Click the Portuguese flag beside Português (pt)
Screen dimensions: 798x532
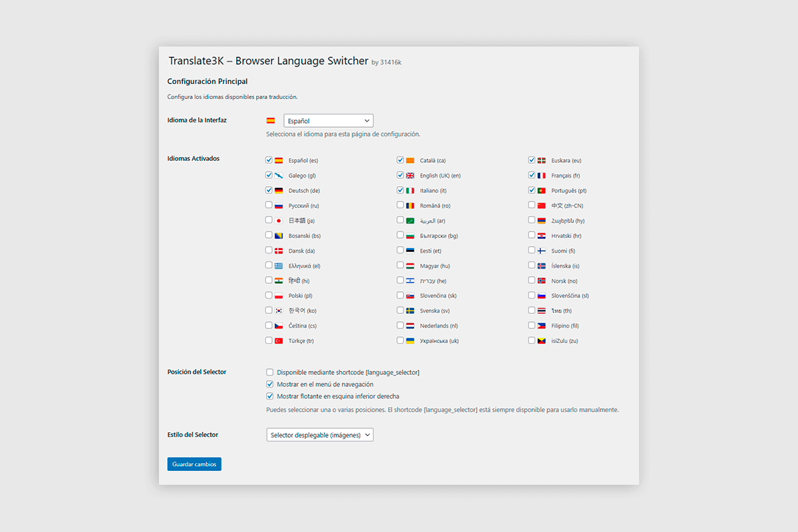click(541, 190)
